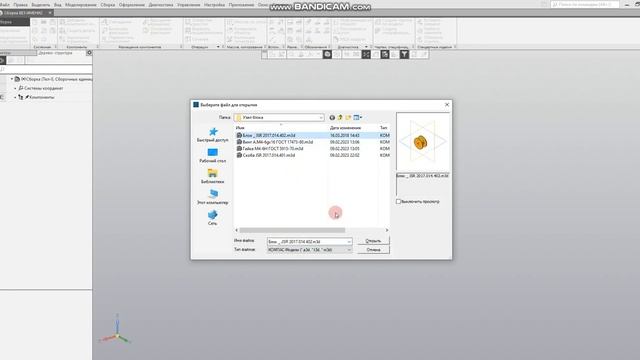
Task: Open the Настройка menu
Action: point(214,5)
